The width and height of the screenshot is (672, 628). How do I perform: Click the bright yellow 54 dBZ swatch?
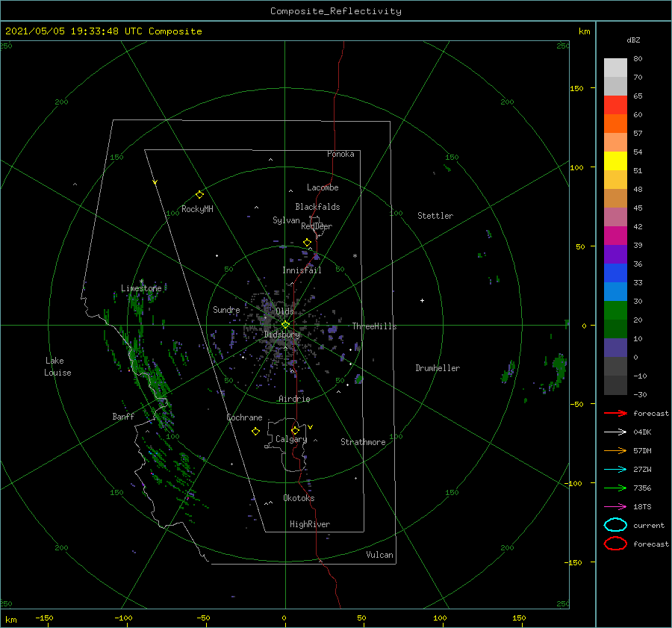(615, 161)
